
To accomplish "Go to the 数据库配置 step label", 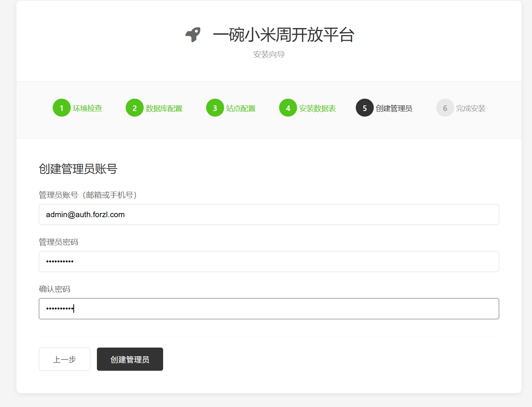I will click(x=164, y=108).
